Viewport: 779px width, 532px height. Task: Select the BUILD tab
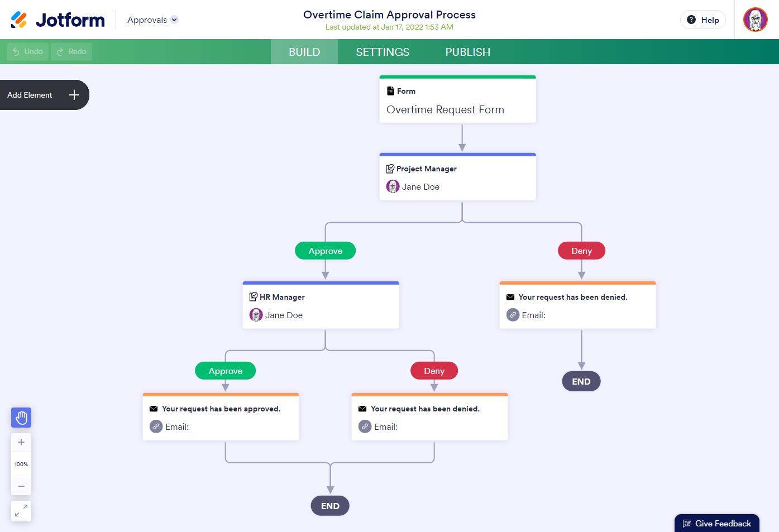coord(304,52)
